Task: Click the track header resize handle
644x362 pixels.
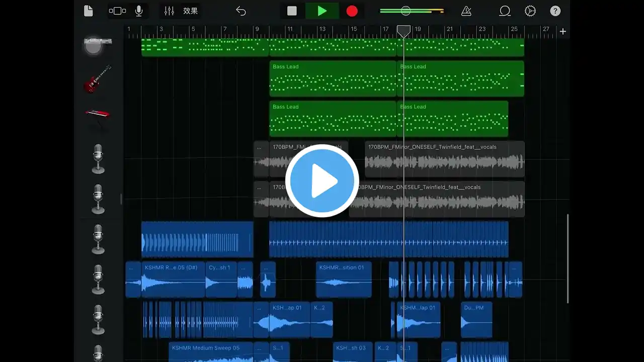Action: tap(121, 199)
